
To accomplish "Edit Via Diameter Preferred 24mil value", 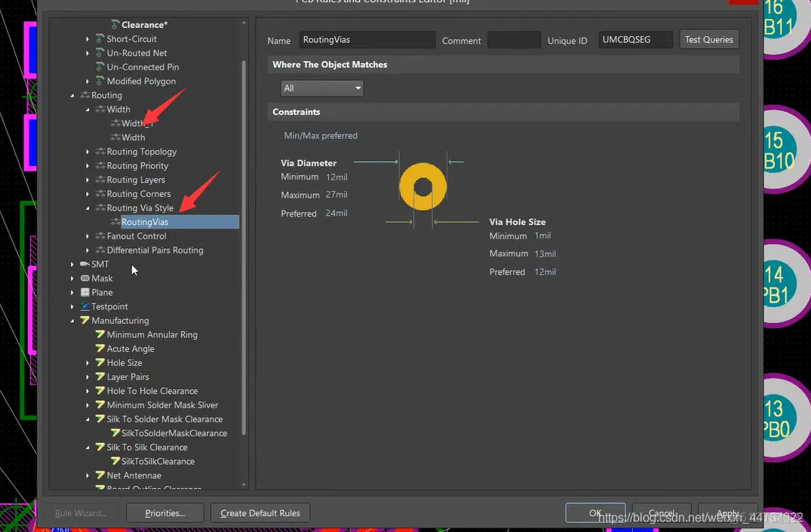I will 336,214.
